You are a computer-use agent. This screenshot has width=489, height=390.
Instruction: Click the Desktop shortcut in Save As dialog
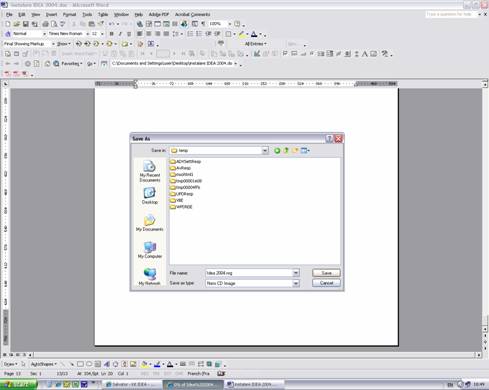[x=150, y=195]
